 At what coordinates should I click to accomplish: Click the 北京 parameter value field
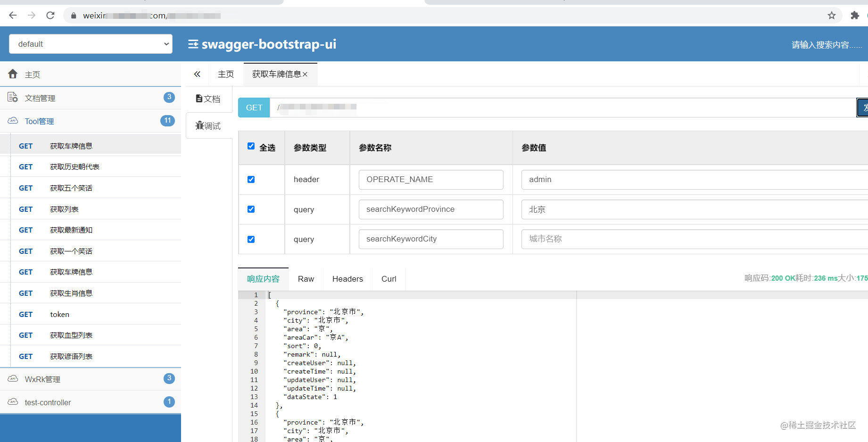[x=694, y=209]
